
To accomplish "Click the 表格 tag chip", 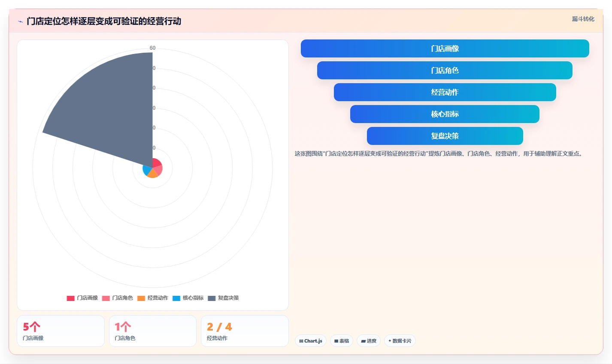I will tap(342, 341).
